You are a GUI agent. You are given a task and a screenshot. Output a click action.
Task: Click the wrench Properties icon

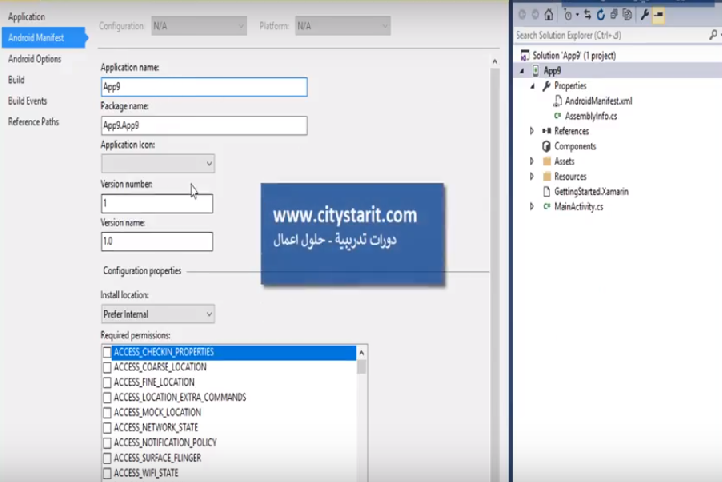tap(645, 15)
